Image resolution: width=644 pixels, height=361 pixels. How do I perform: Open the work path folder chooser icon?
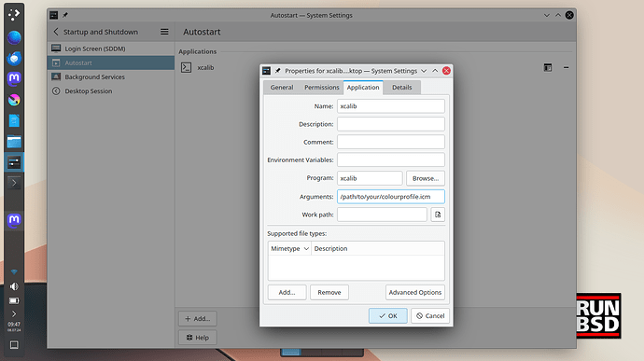tap(438, 215)
